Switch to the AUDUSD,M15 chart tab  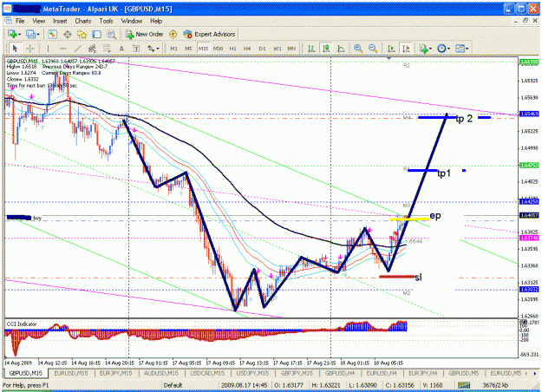[161, 373]
